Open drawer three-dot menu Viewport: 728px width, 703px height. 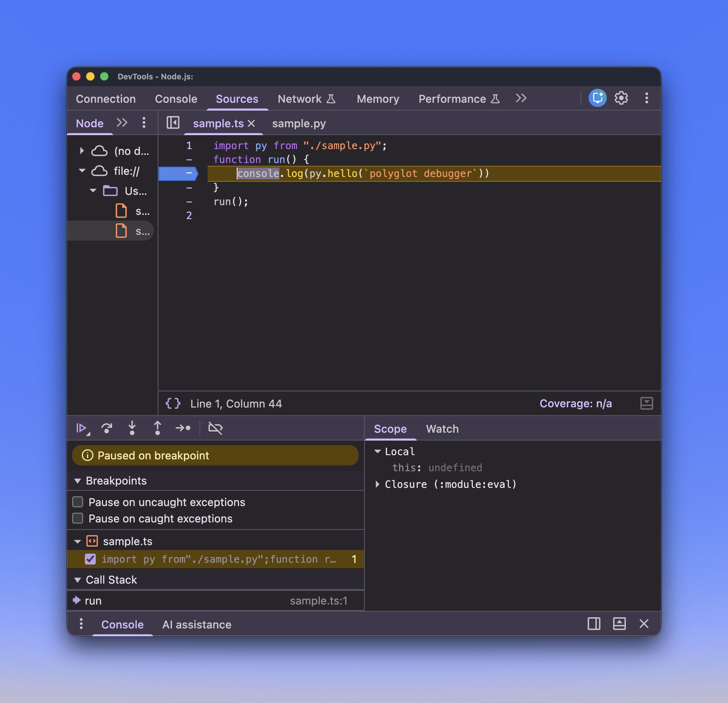pos(81,624)
